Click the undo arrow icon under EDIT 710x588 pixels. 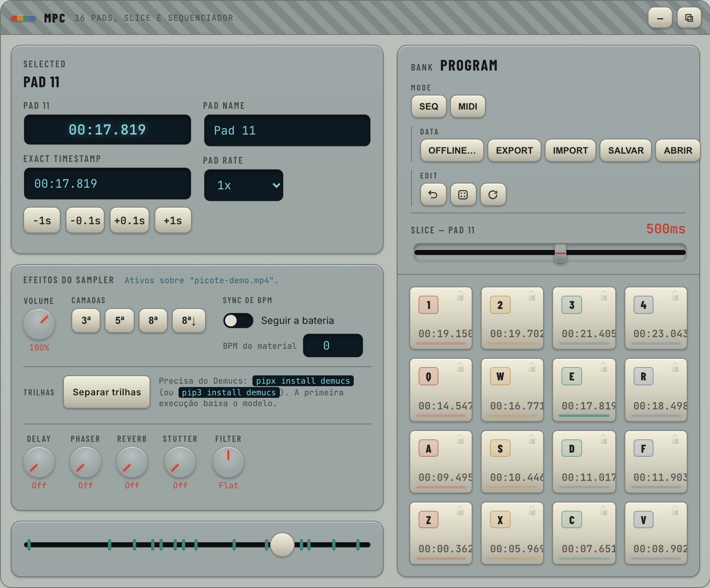pos(433,194)
